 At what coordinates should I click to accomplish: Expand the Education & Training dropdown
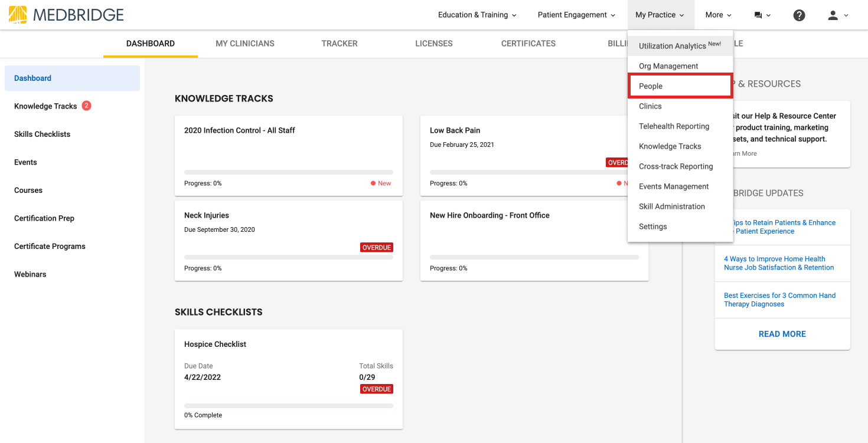click(x=477, y=15)
